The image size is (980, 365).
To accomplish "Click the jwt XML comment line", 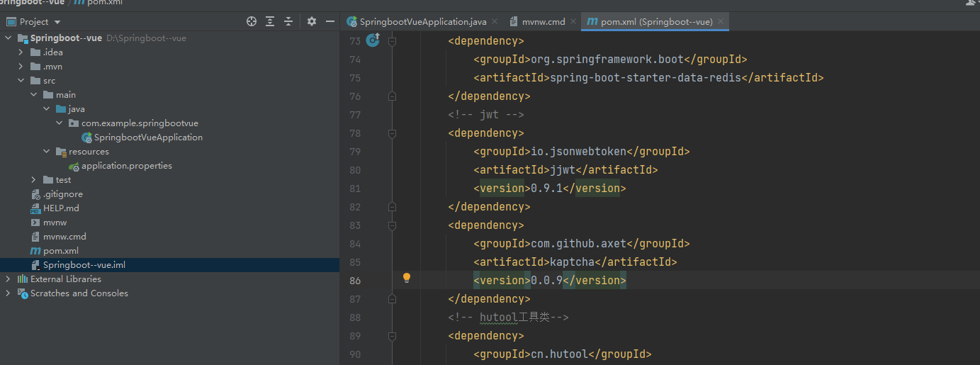I will pos(486,115).
